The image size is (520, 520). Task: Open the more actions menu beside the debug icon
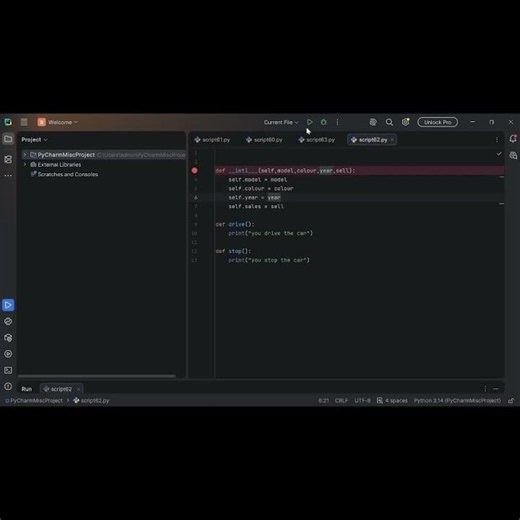337,122
